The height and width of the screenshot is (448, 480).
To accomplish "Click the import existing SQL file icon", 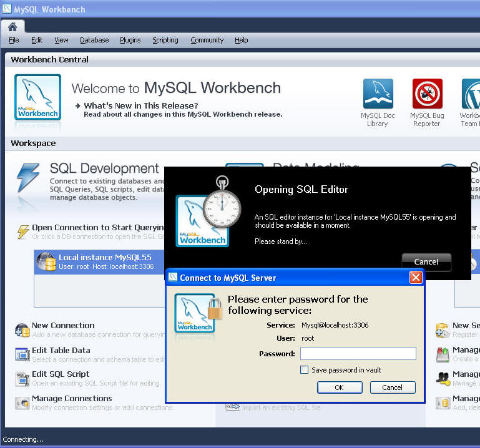I will click(x=232, y=407).
